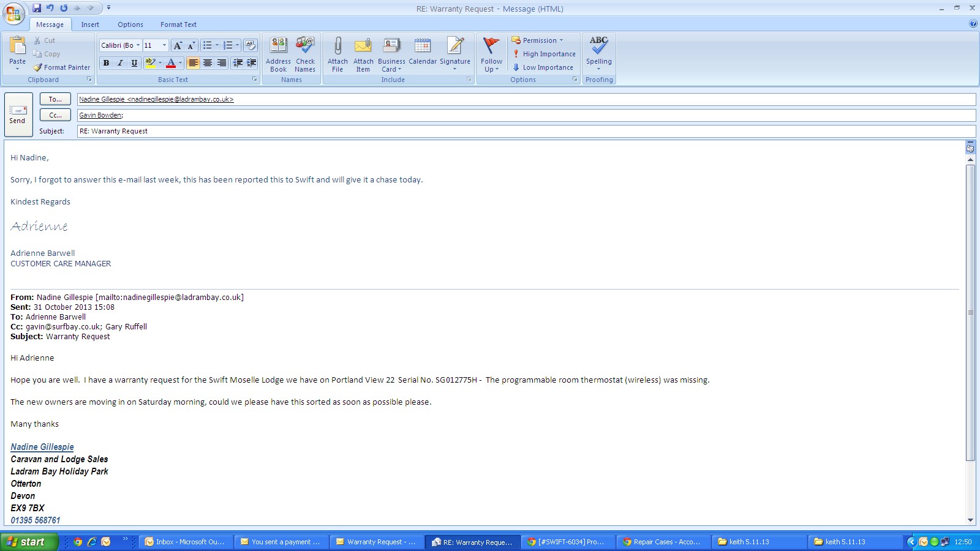The width and height of the screenshot is (980, 551).
Task: Open the Nadine Gillespie signature link
Action: pyautogui.click(x=42, y=447)
